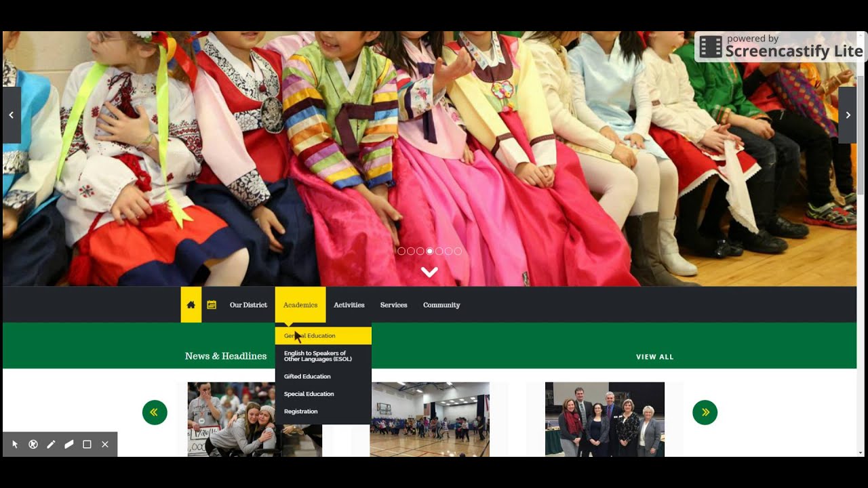Click the Screencastify Lite watermark logo
This screenshot has height=488, width=868.
(781, 47)
